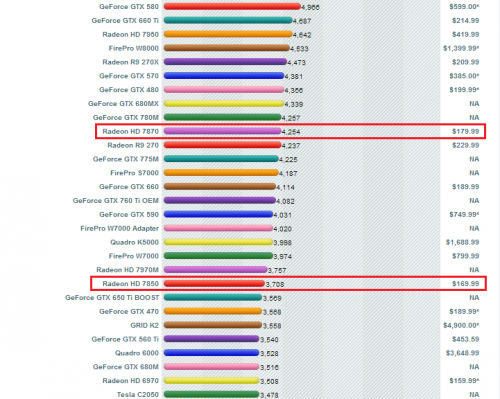500x399 pixels.
Task: Click the blue bar for GeForce GTX 570
Action: [224, 76]
